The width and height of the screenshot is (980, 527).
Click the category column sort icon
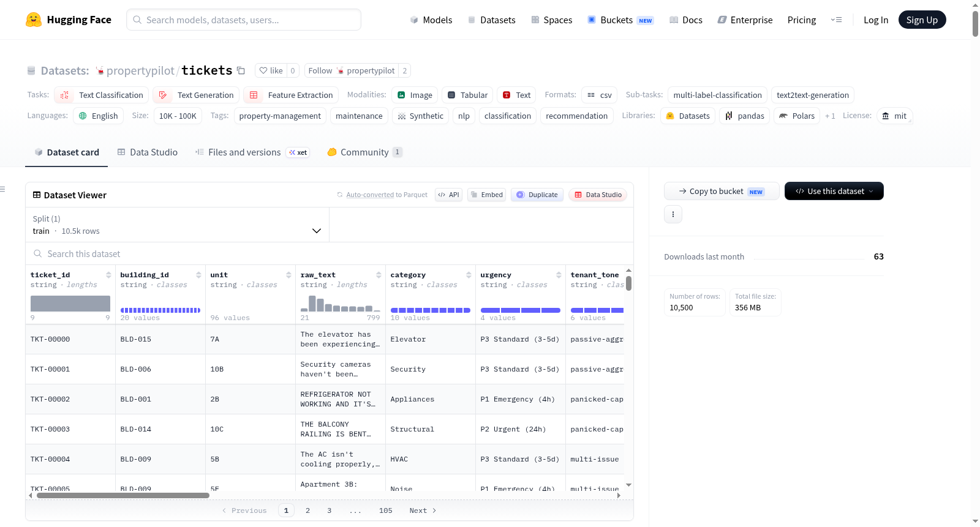point(469,275)
